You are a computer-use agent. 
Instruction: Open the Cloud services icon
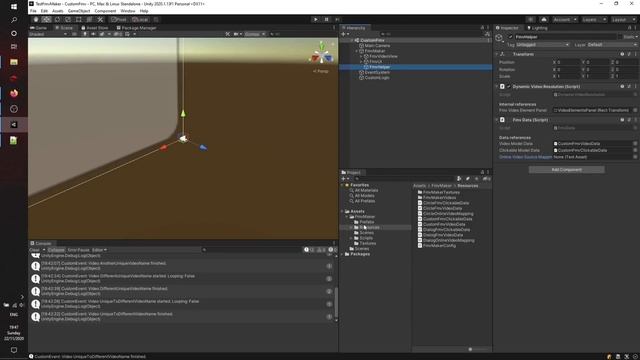544,20
